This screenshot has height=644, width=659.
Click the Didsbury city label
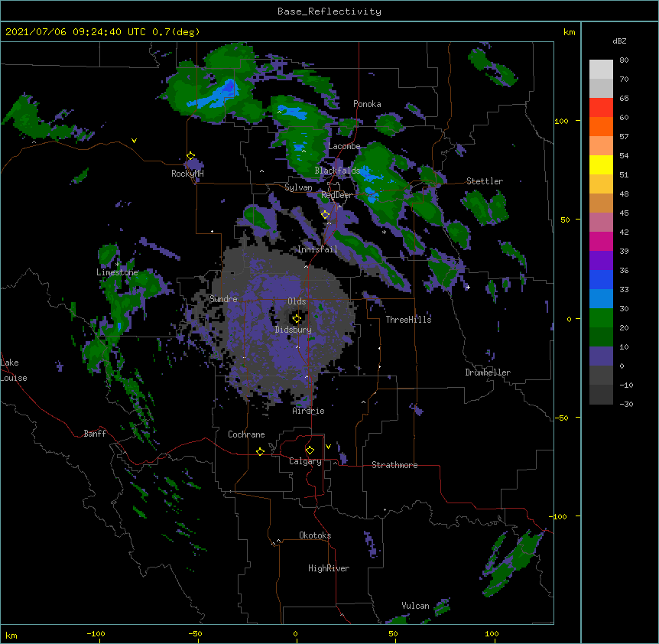point(294,330)
